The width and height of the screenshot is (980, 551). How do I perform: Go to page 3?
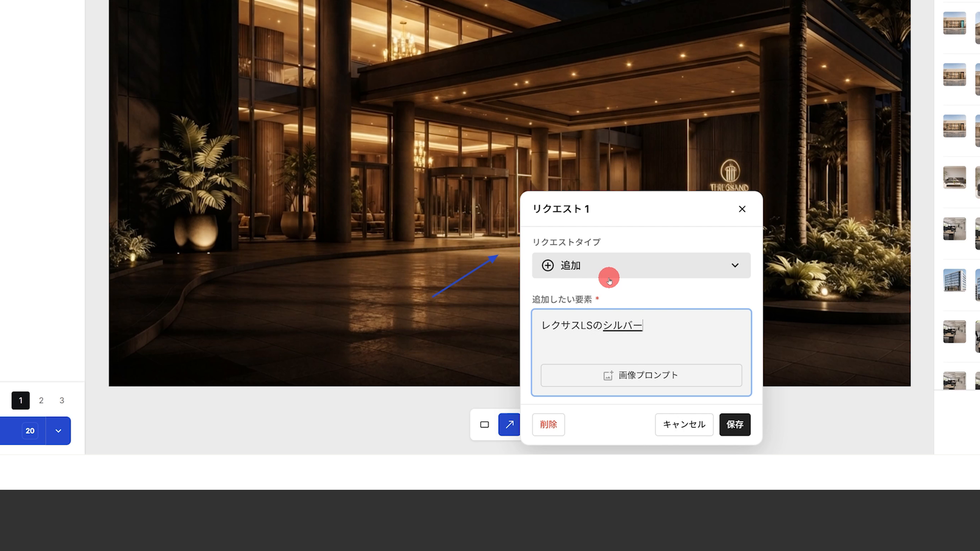tap(62, 400)
